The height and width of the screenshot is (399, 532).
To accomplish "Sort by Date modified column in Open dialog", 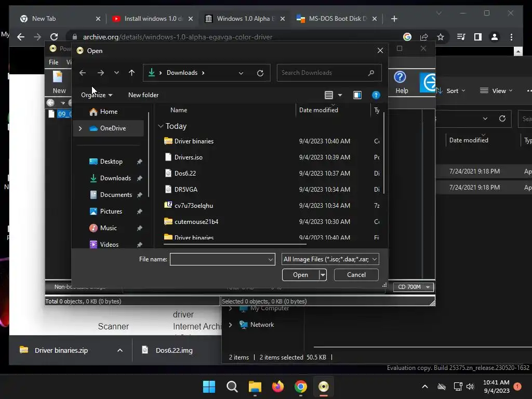I will (x=318, y=110).
